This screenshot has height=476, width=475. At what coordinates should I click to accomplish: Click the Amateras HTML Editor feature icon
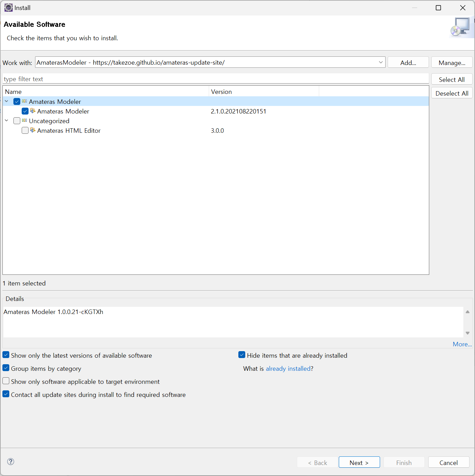pos(33,130)
